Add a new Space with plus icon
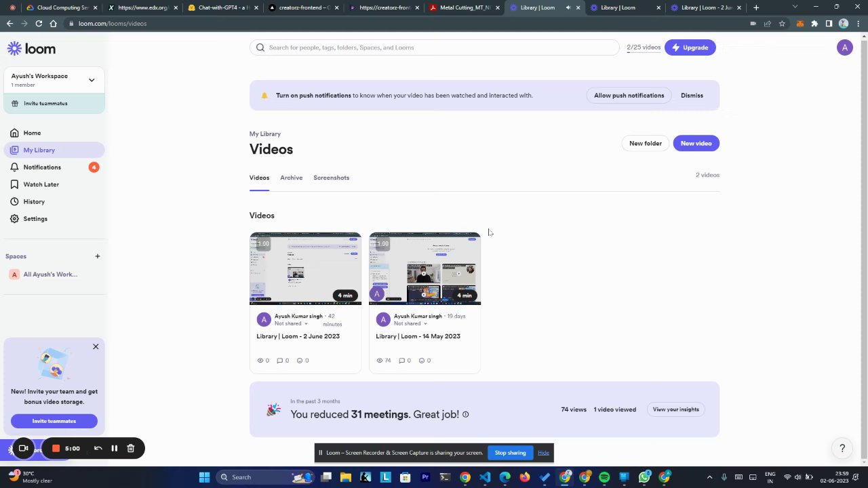The height and width of the screenshot is (488, 868). pyautogui.click(x=97, y=256)
